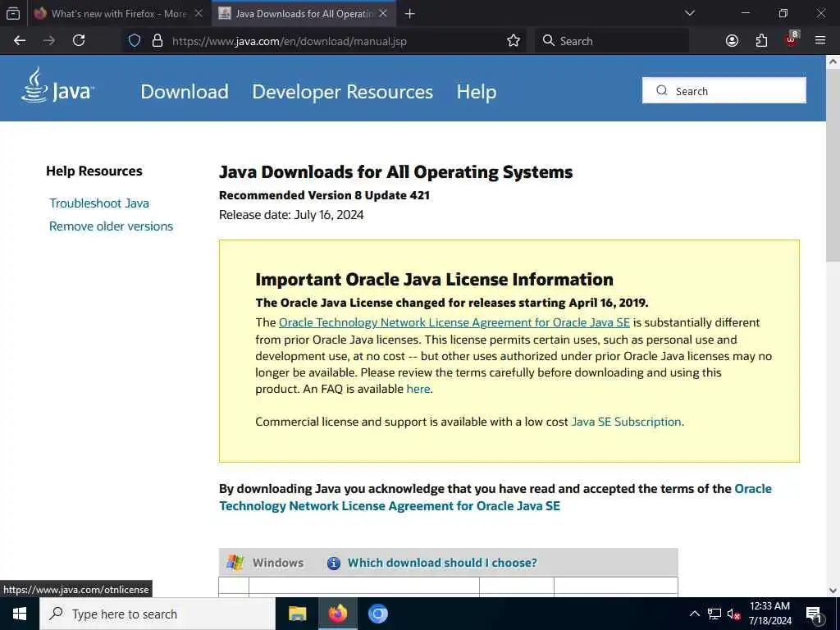Open the taskbar clock showing 12:33 AM
Image resolution: width=840 pixels, height=630 pixels.
pyautogui.click(x=769, y=614)
